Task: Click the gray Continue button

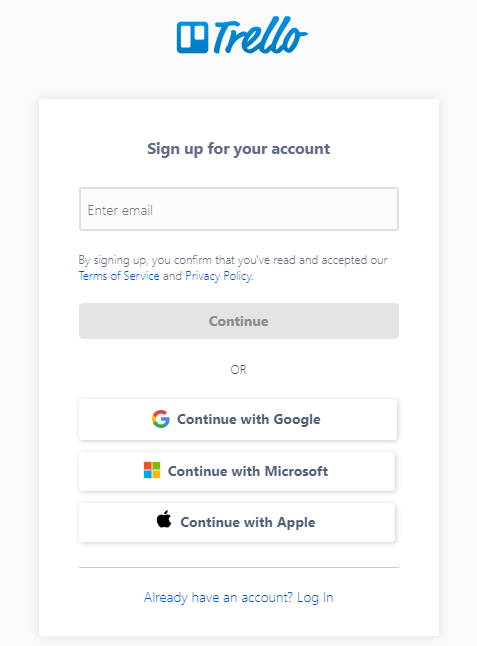Action: click(239, 321)
